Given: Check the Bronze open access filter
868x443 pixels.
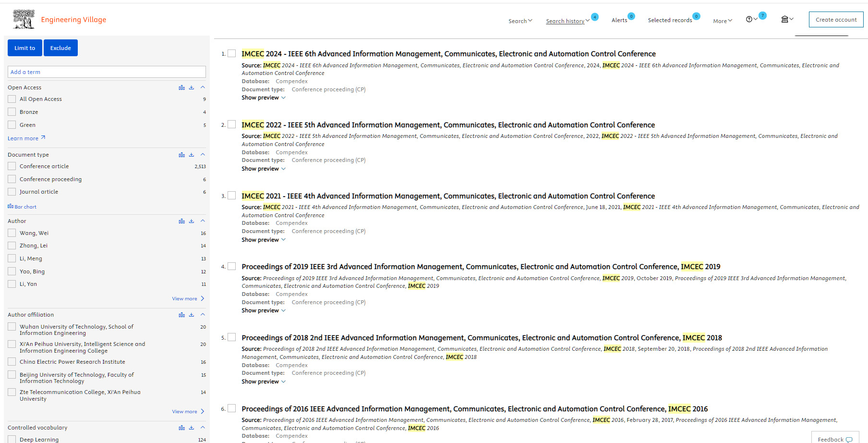Looking at the screenshot, I should [x=12, y=112].
